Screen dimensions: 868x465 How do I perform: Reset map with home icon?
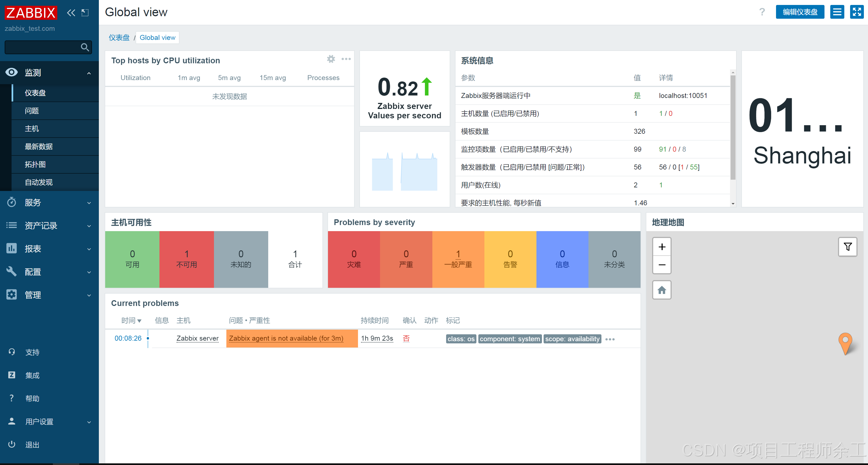point(662,290)
